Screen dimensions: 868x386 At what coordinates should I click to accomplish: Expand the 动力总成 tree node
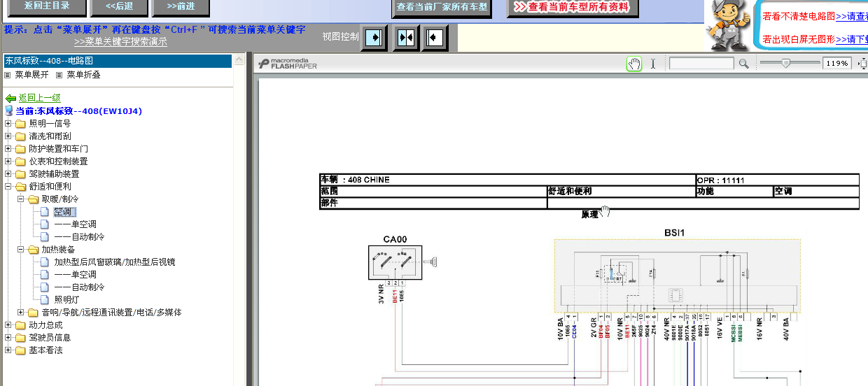pyautogui.click(x=8, y=325)
